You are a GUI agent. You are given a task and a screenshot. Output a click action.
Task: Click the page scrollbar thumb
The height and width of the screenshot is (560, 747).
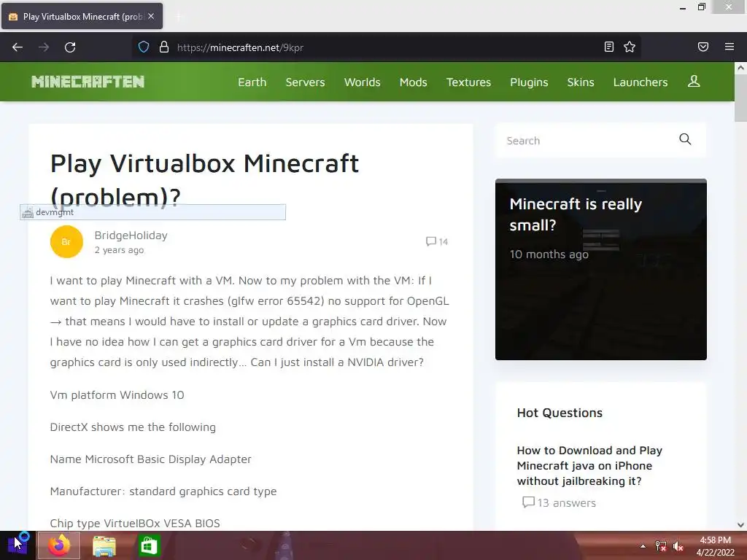click(x=740, y=98)
